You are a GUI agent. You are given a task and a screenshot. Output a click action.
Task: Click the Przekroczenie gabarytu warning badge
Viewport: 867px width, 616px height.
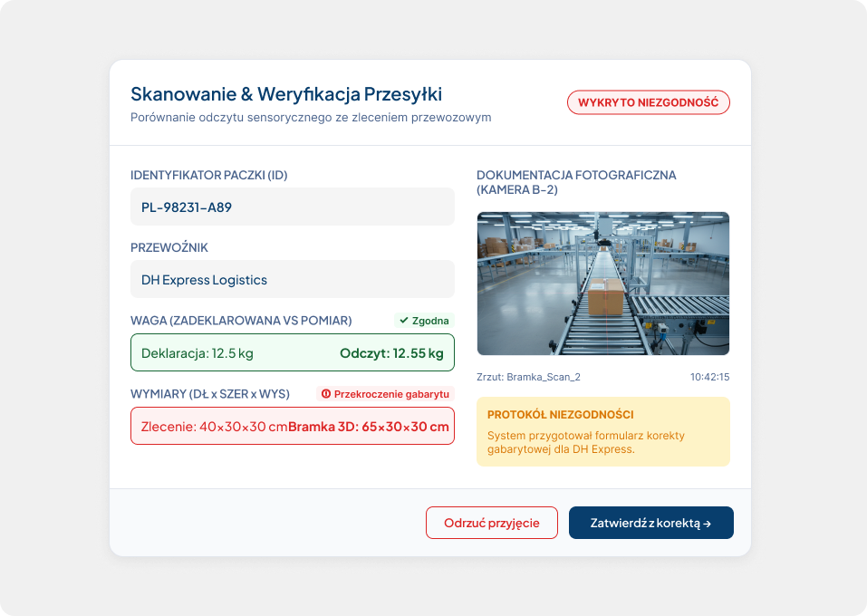(x=385, y=394)
